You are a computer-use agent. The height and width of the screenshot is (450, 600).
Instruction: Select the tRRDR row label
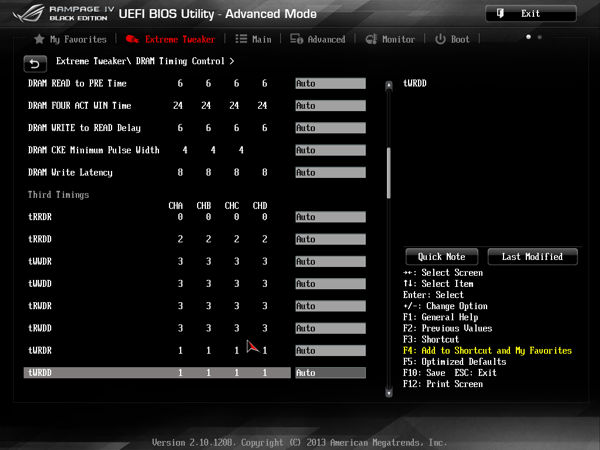40,217
